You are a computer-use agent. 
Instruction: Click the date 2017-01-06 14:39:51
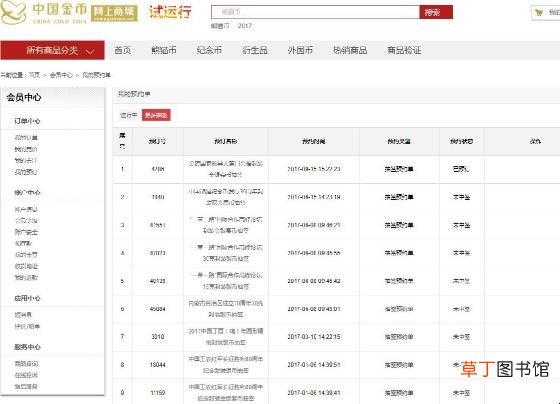pos(314,365)
